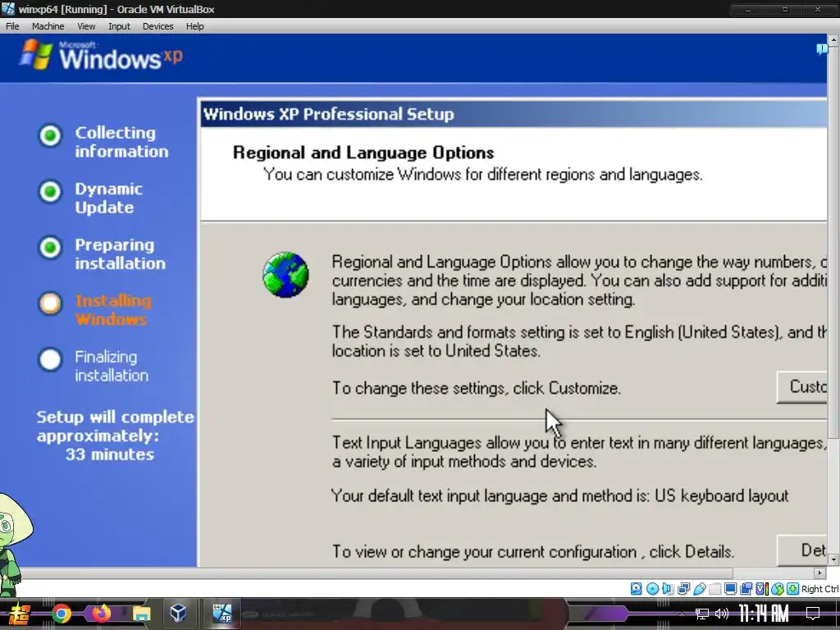Click the Preparing installation step label
The width and height of the screenshot is (840, 630).
point(120,254)
